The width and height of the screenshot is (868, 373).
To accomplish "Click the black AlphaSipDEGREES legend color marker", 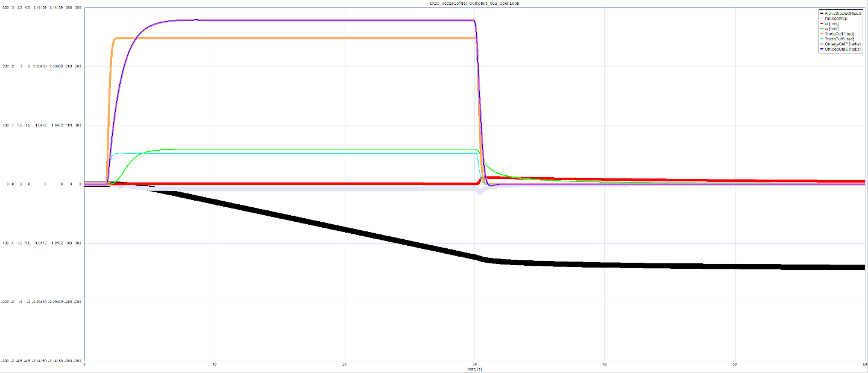I will [x=823, y=13].
